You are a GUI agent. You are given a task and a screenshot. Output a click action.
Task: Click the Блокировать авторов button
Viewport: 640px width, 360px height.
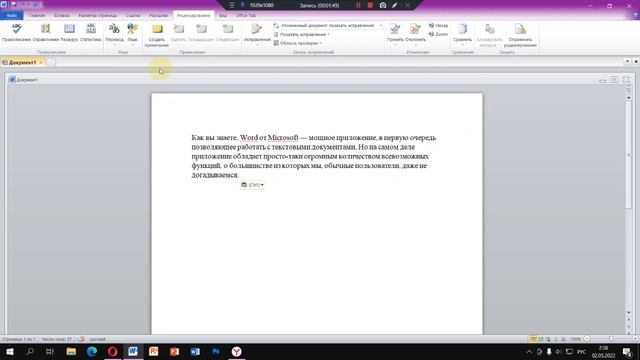pyautogui.click(x=489, y=35)
